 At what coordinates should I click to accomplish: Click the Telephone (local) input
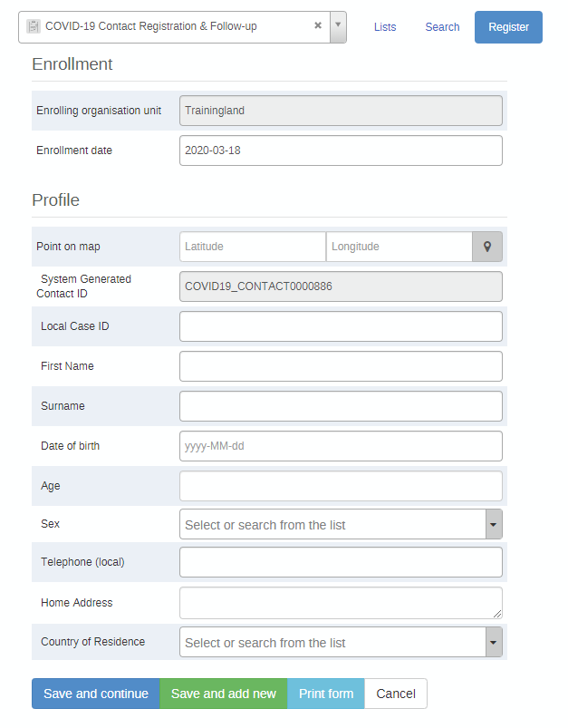click(x=342, y=562)
